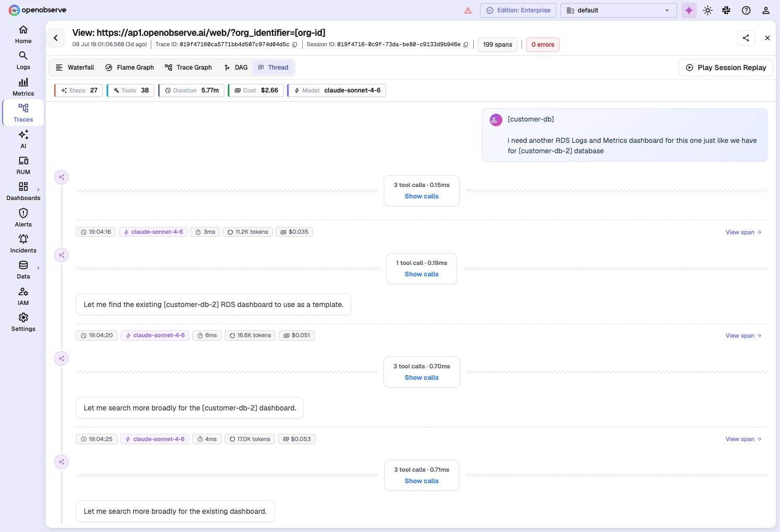The width and height of the screenshot is (780, 532).
Task: Click message 'search more broadly for the existing dashboard'
Action: click(175, 511)
